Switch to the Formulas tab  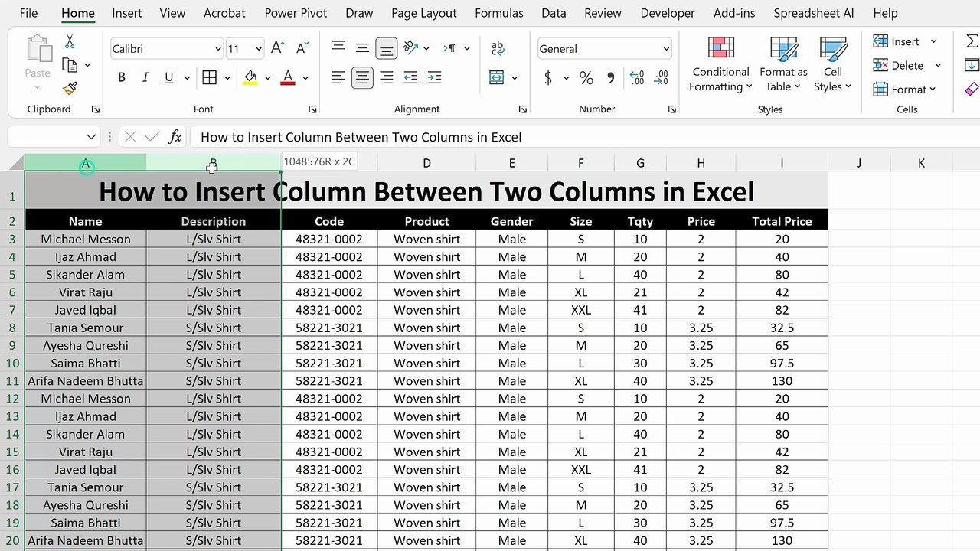point(499,13)
